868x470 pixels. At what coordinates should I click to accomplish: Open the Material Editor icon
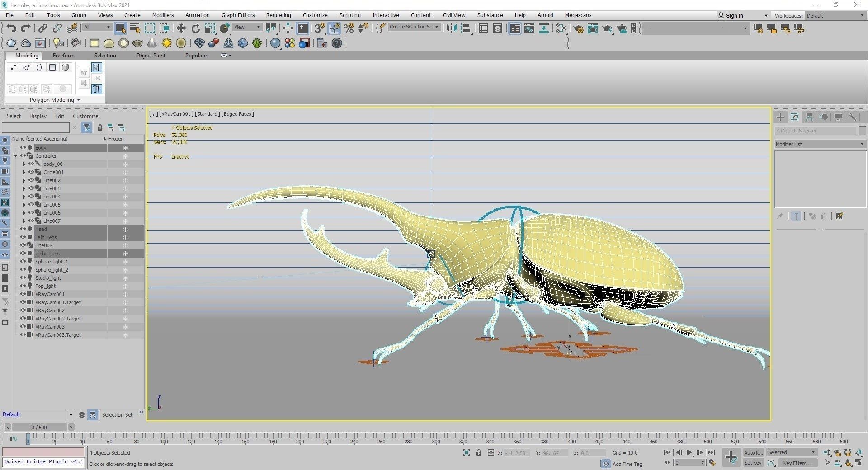point(561,28)
